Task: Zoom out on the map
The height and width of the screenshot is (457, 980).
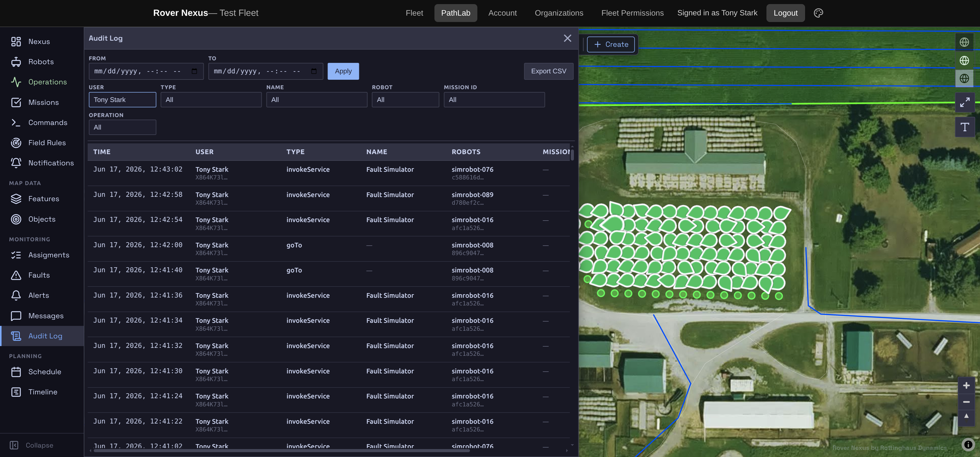Action: 966,402
